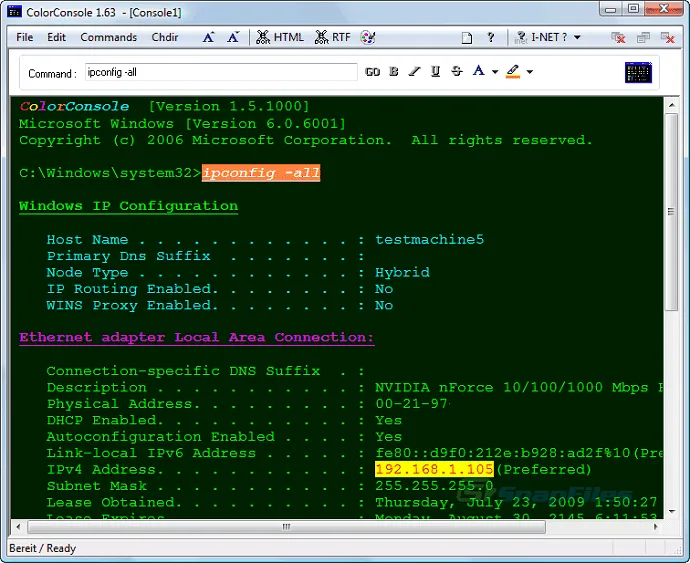This screenshot has height=563, width=690.
Task: Click the ColorConsole title bar app icon
Action: (14, 12)
